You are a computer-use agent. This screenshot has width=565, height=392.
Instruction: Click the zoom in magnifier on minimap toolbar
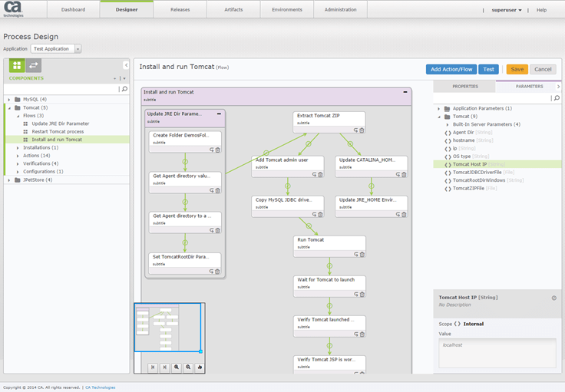177,367
